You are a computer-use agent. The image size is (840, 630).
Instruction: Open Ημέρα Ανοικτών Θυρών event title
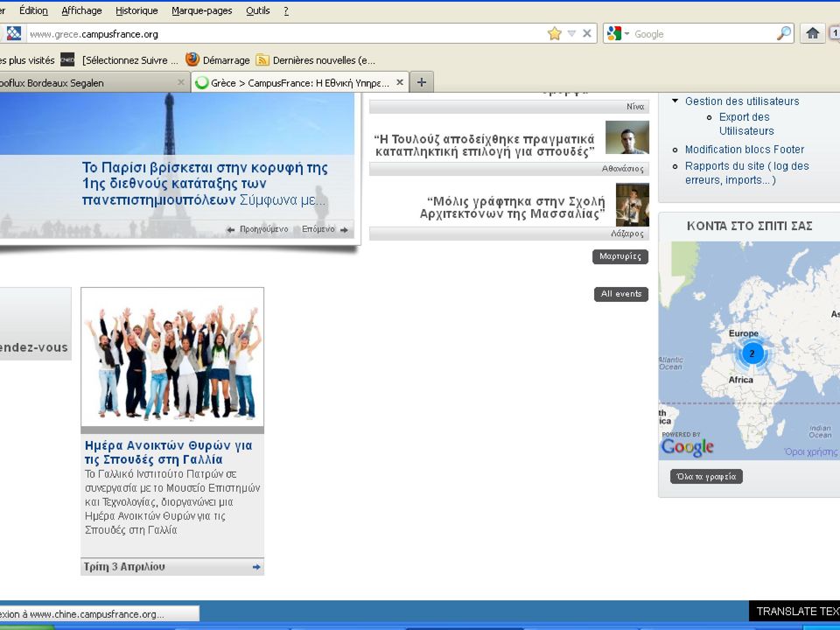coord(169,452)
